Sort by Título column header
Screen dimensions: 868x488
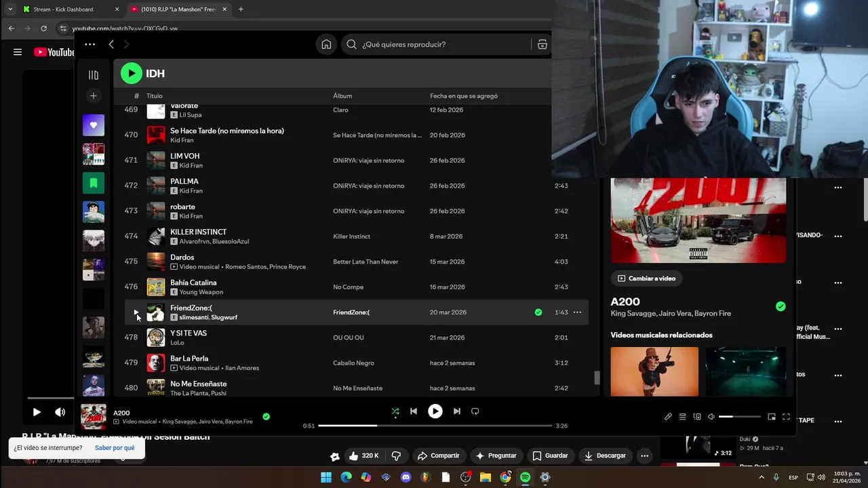(x=155, y=96)
